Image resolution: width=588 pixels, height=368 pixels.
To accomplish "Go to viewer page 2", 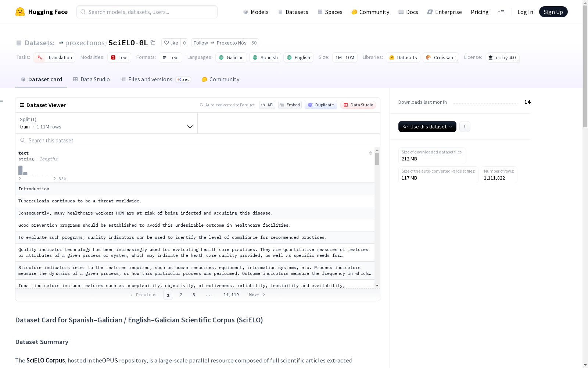I will (x=181, y=295).
